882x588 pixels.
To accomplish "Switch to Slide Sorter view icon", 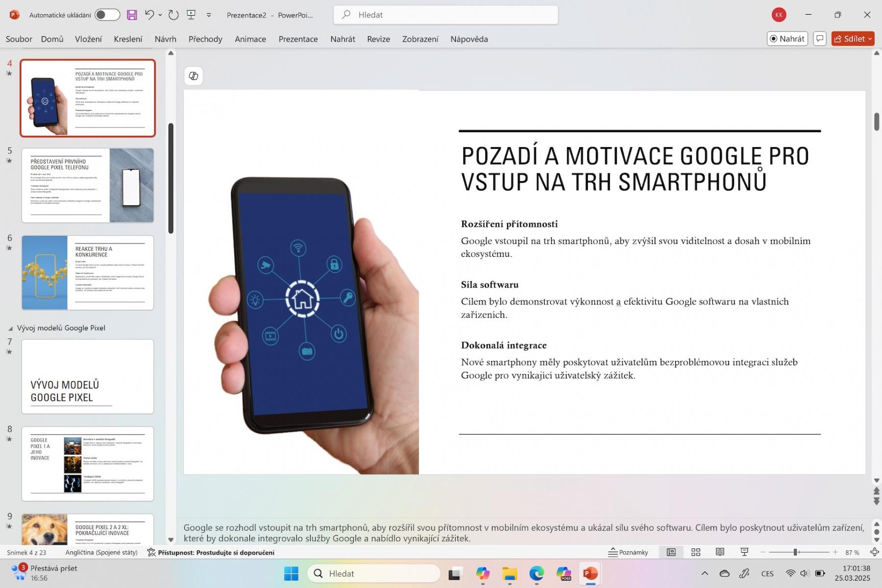I will (696, 552).
